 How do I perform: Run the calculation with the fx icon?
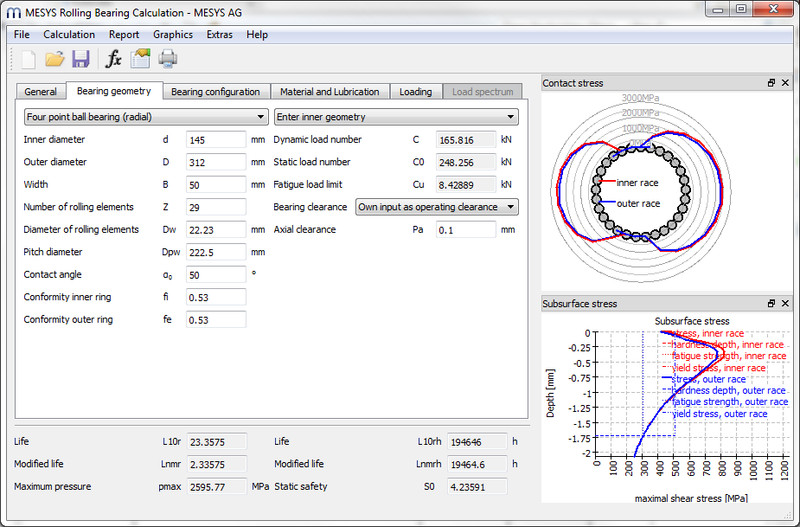[x=113, y=59]
